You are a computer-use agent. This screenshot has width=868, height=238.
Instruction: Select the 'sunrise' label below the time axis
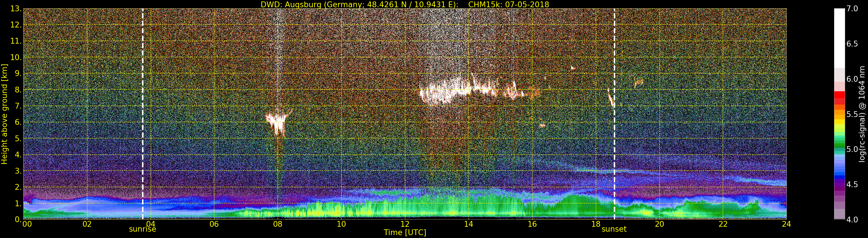click(143, 229)
